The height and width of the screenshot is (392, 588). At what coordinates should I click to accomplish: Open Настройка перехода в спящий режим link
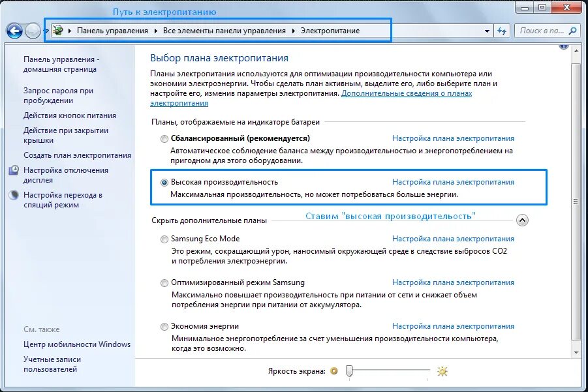point(63,200)
